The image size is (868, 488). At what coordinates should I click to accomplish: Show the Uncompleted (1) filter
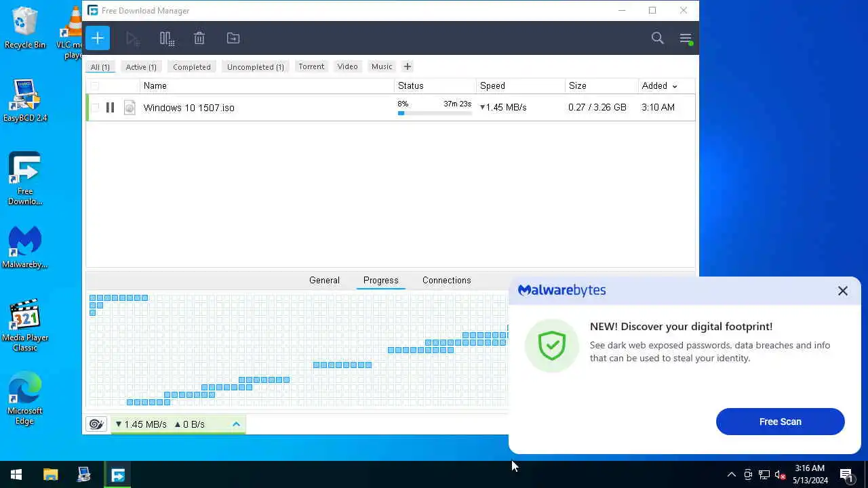click(256, 66)
